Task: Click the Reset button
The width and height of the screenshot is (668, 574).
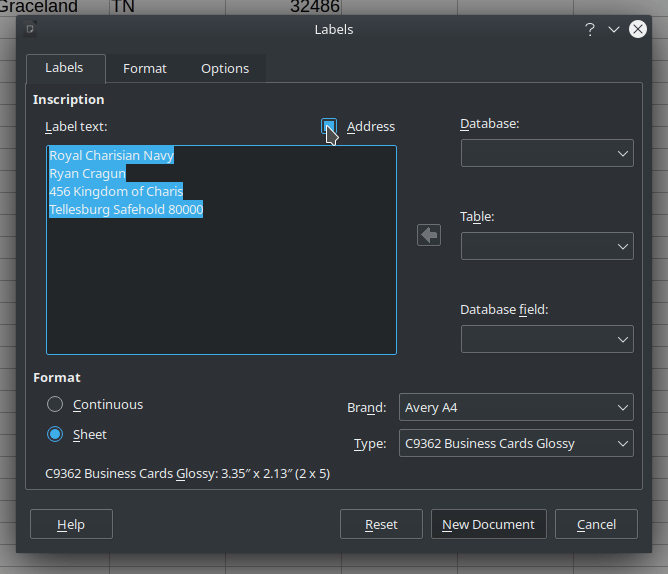Action: click(381, 524)
